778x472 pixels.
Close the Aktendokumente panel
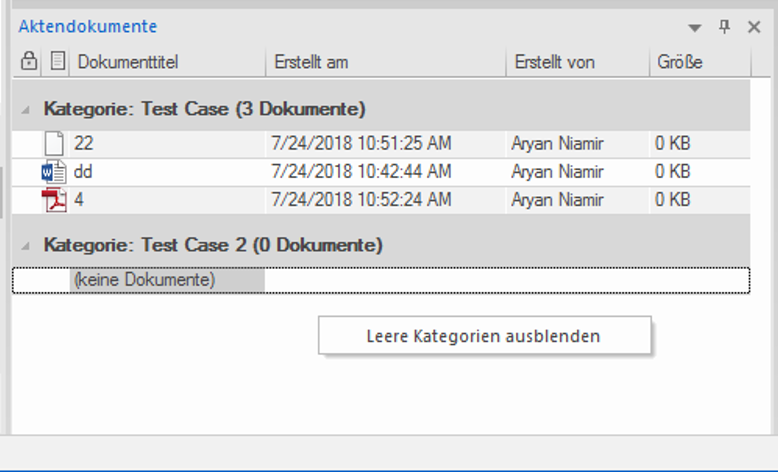pos(755,27)
